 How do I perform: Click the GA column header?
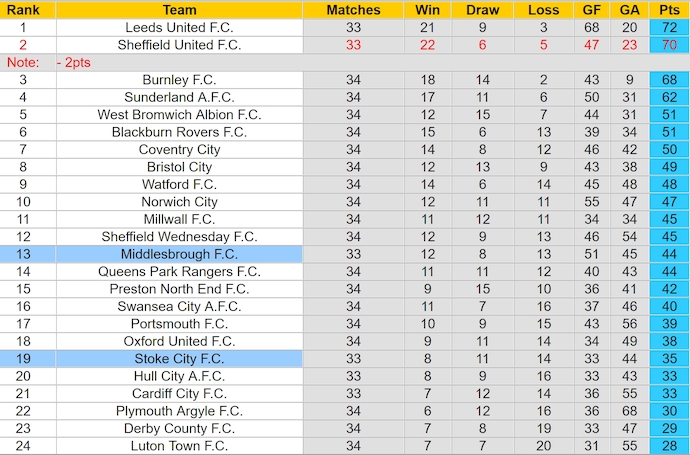tap(628, 10)
